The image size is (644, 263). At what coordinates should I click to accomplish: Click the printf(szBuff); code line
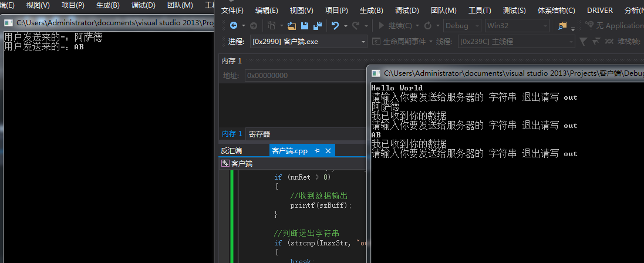coord(321,205)
